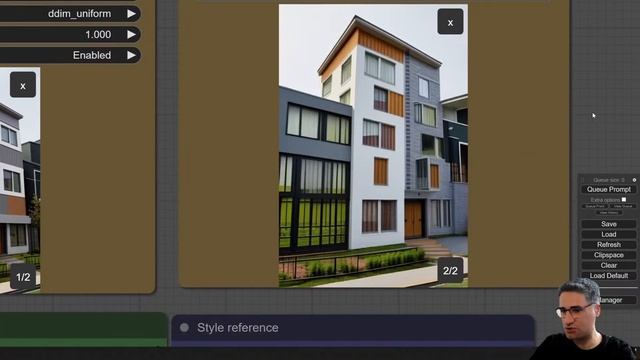Click the Refresh button
This screenshot has width=640, height=360.
point(609,244)
